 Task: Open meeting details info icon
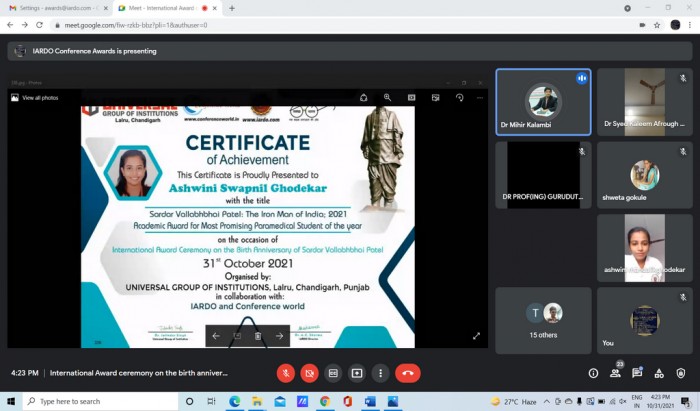593,373
